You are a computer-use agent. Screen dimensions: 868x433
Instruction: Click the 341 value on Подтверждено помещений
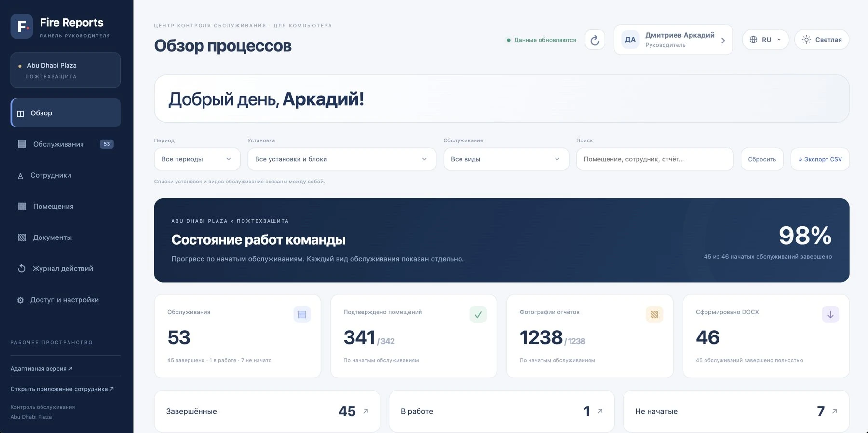tap(359, 337)
